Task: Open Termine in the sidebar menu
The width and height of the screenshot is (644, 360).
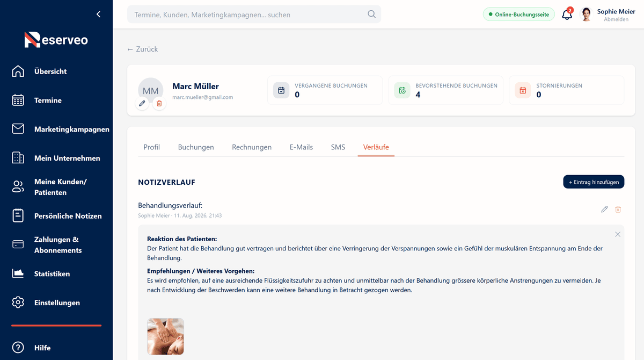Action: coord(48,100)
